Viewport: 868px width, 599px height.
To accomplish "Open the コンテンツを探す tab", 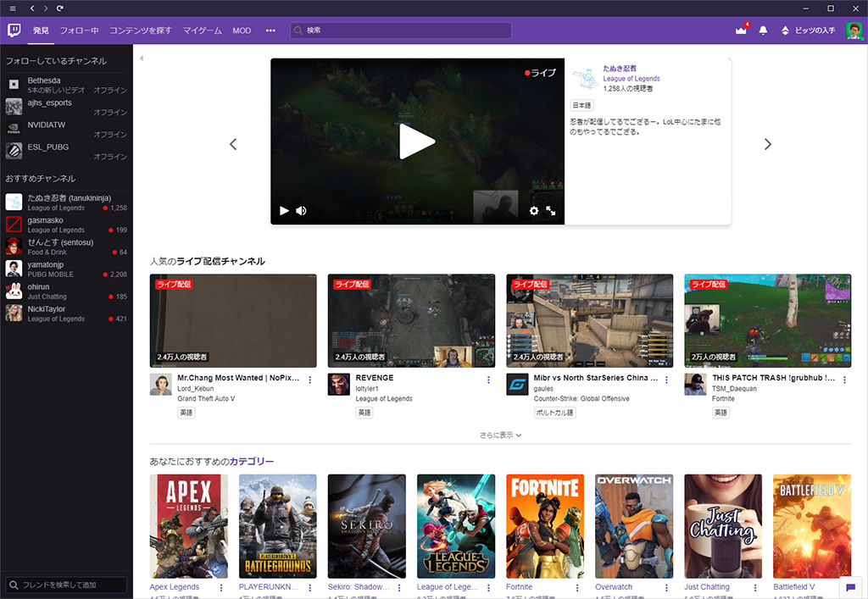I will [141, 31].
